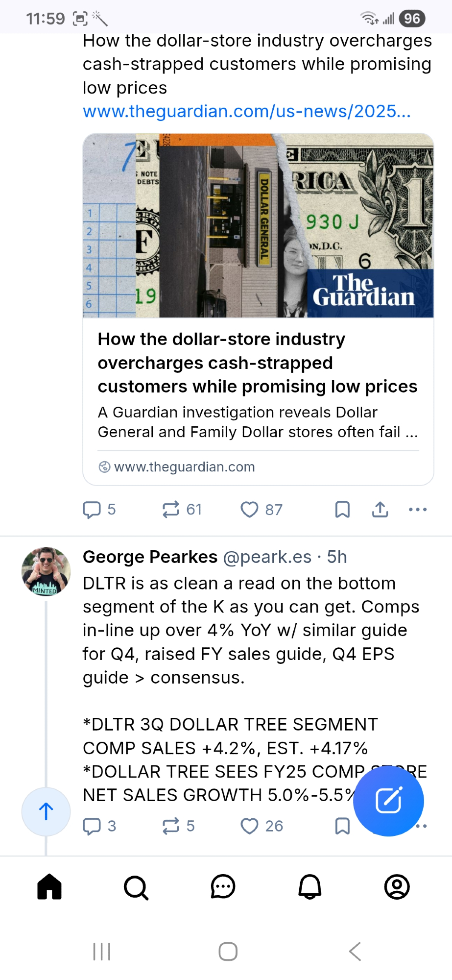The image size is (452, 980).
Task: Bookmark the Guardian dollar-store post
Action: tap(342, 510)
